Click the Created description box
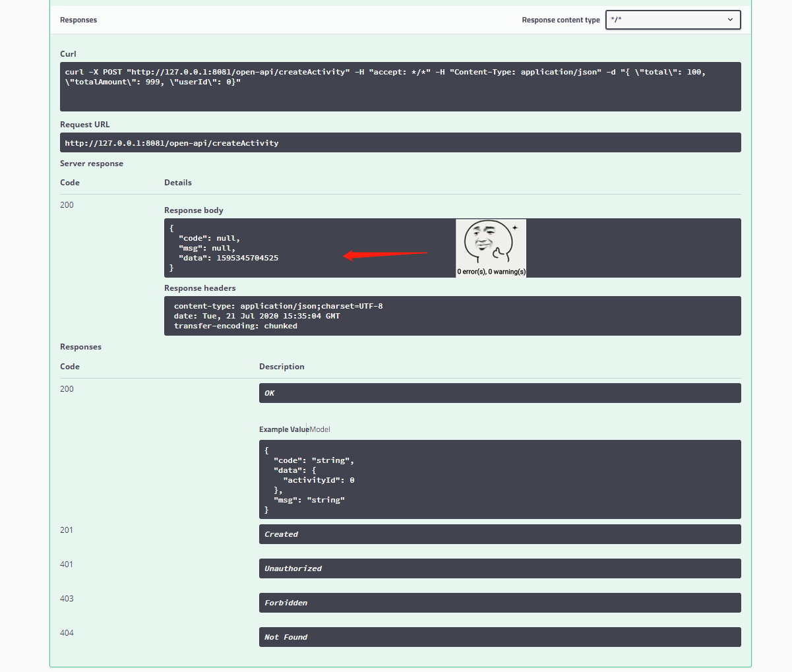This screenshot has height=672, width=792. tap(500, 534)
